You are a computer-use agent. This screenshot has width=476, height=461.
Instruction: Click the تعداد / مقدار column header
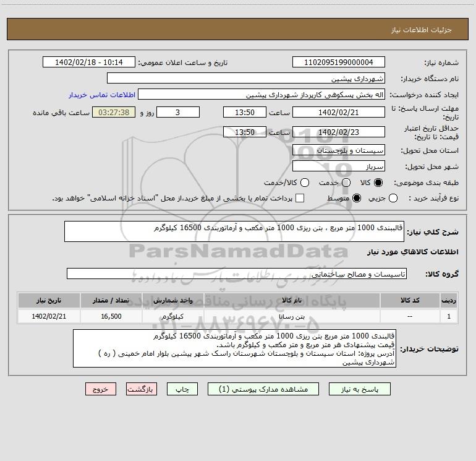coord(111,300)
